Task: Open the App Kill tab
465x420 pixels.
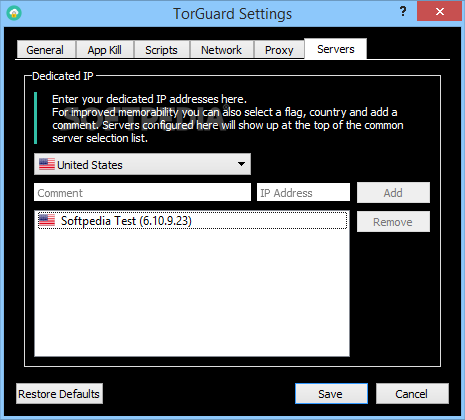Action: point(105,50)
